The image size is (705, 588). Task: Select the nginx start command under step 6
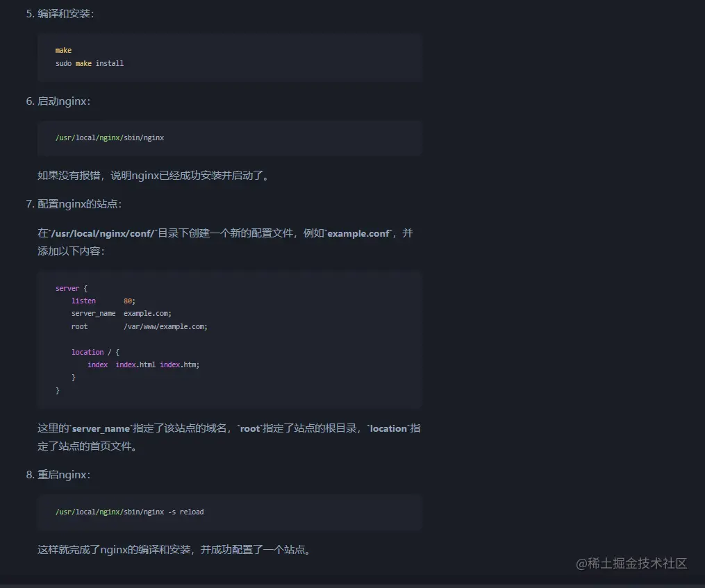click(x=110, y=137)
